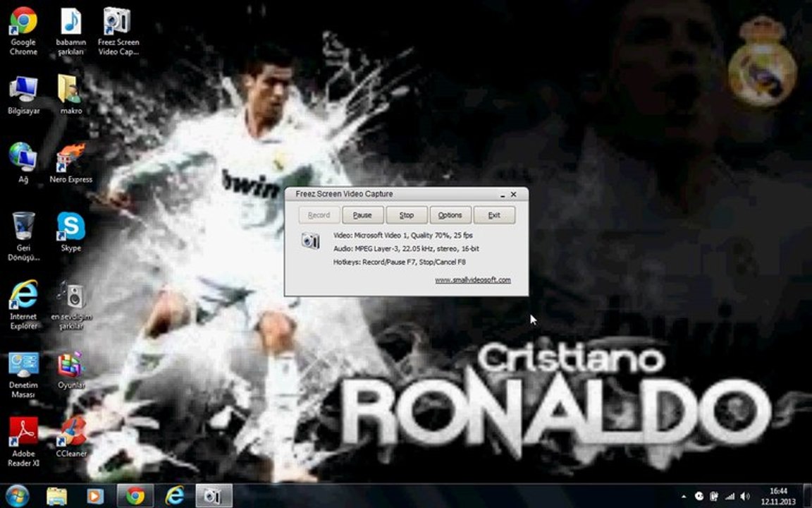Minimize the Freez Screen Video Capture window
The image size is (812, 508).
[503, 195]
